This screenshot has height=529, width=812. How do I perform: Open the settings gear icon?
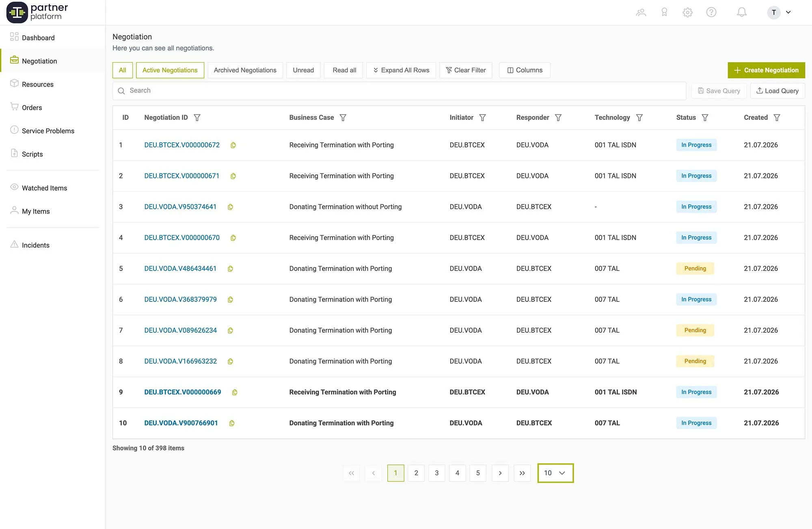click(x=687, y=12)
